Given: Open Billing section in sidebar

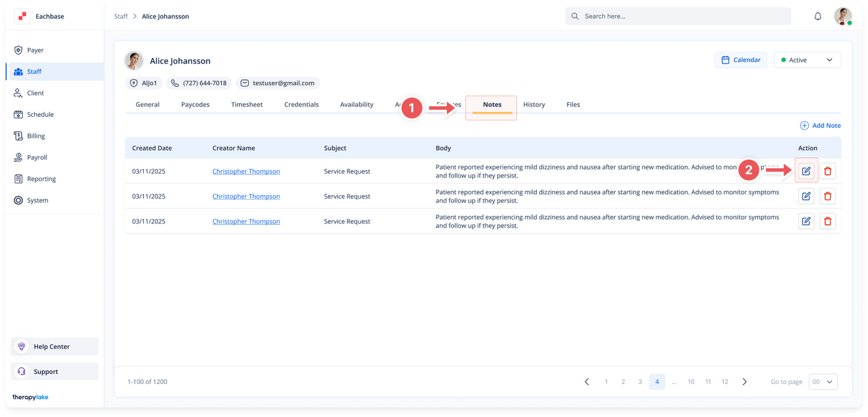Looking at the screenshot, I should pos(36,136).
